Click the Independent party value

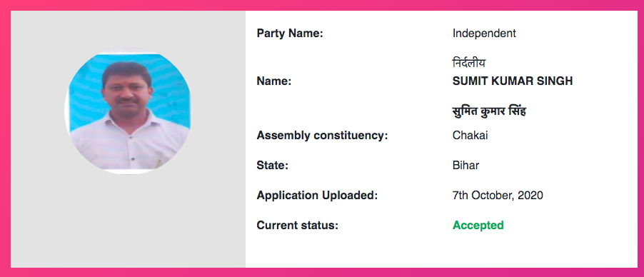(484, 34)
